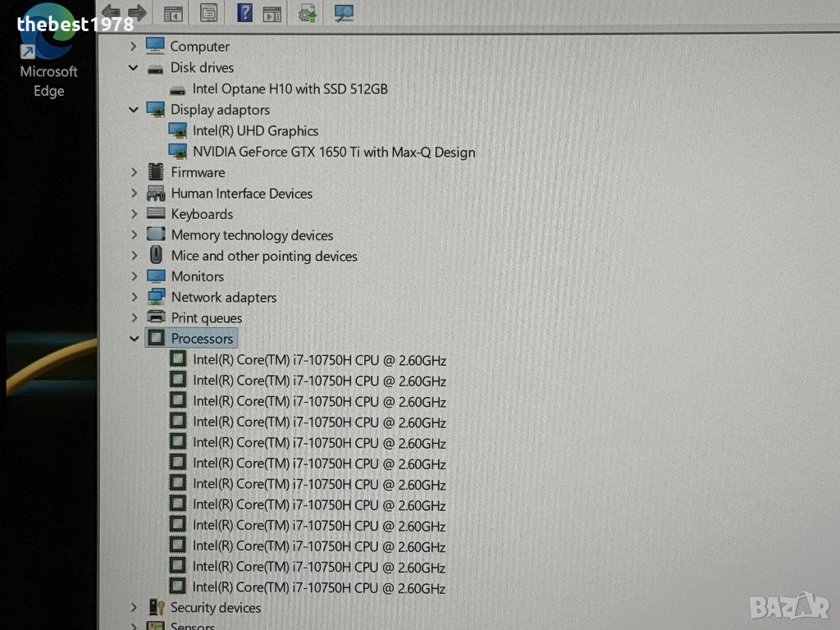
Task: Collapse the Display adaptors category
Action: click(x=134, y=110)
